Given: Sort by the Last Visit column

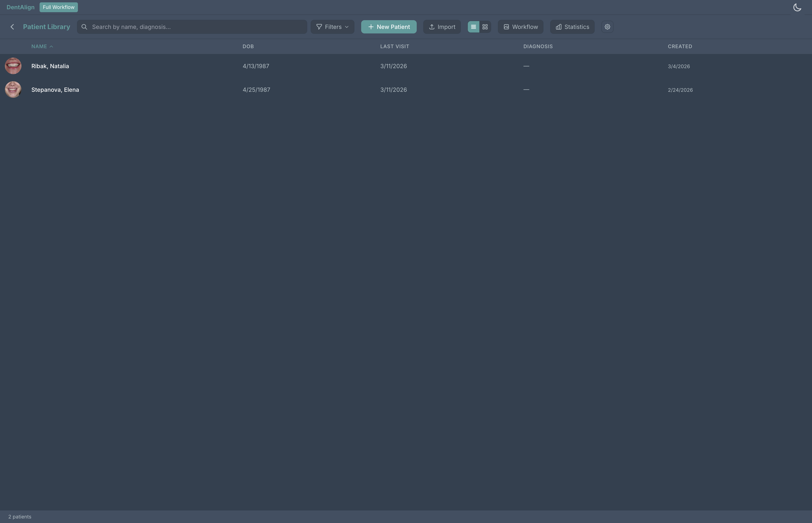Looking at the screenshot, I should point(394,47).
